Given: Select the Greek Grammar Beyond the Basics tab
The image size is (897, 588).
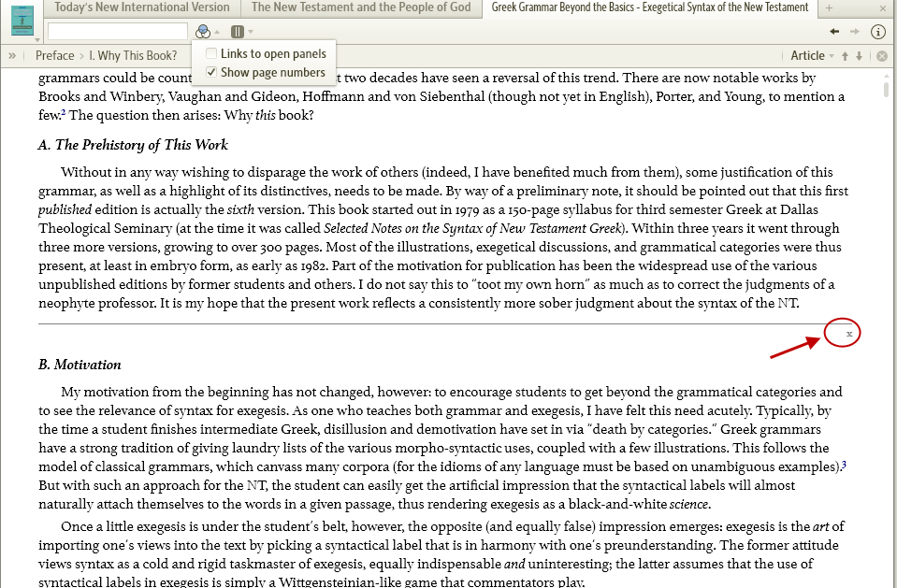Looking at the screenshot, I should pos(650,7).
